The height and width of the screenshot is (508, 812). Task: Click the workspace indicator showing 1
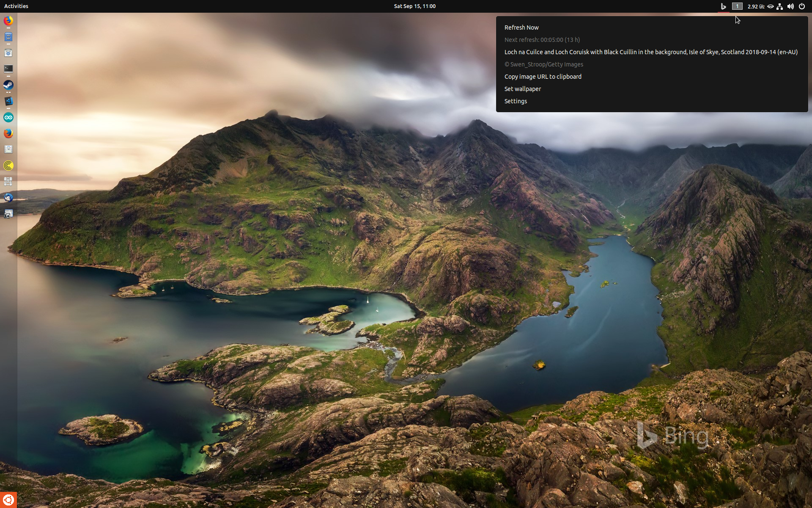click(x=737, y=6)
